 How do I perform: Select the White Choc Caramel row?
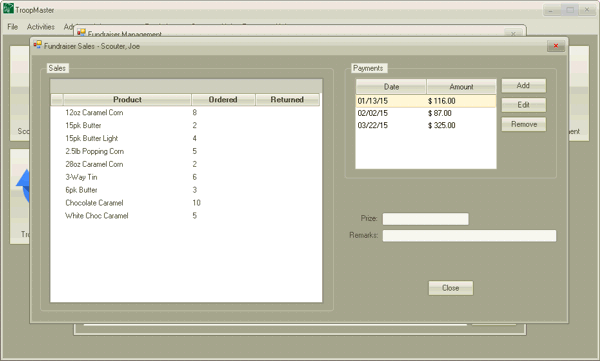click(186, 216)
